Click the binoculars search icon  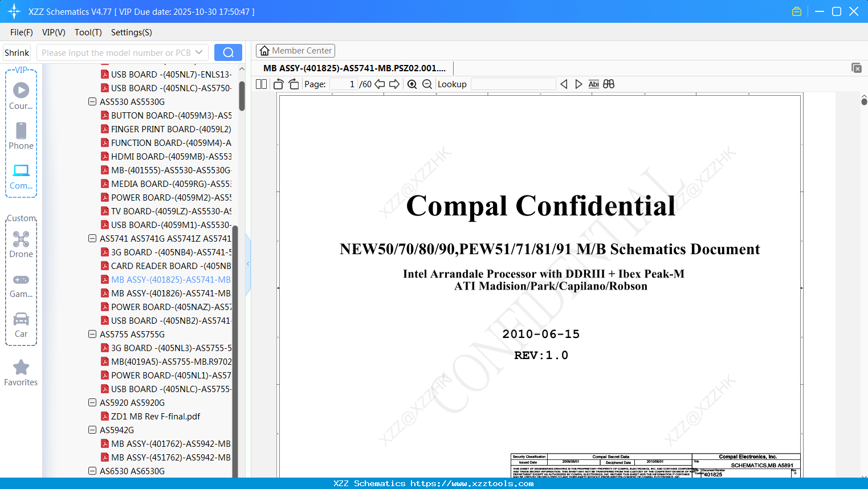click(609, 84)
